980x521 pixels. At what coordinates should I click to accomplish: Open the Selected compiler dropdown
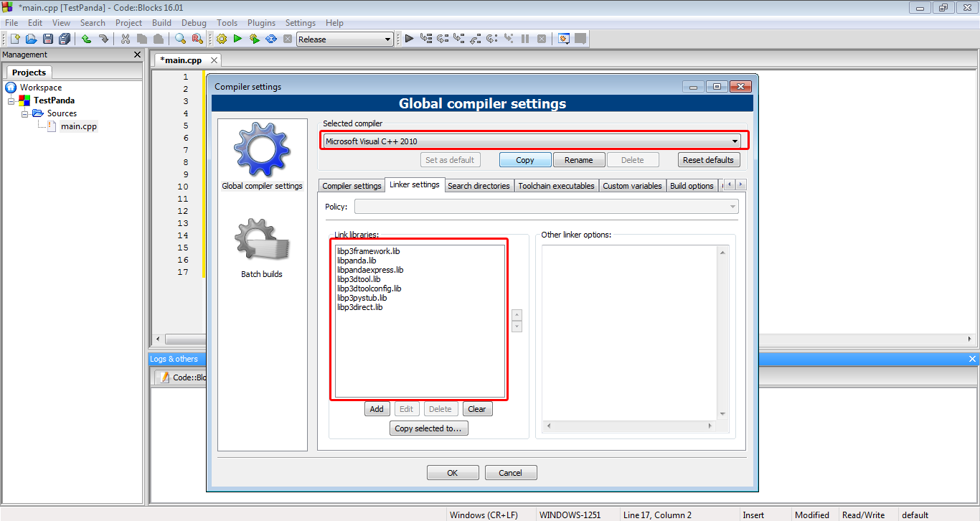tap(531, 141)
